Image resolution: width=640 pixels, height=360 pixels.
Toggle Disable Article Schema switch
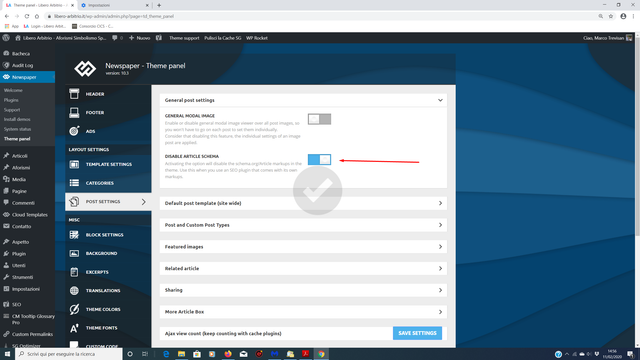click(319, 160)
